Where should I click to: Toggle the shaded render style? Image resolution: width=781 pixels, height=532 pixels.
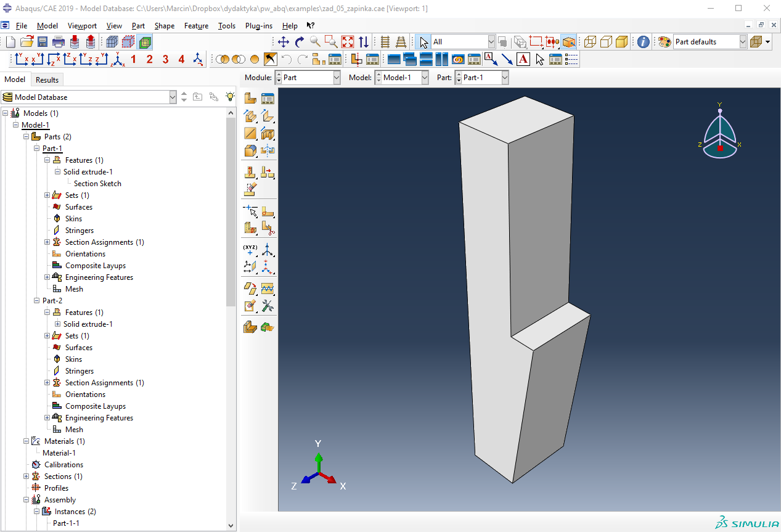pos(622,42)
